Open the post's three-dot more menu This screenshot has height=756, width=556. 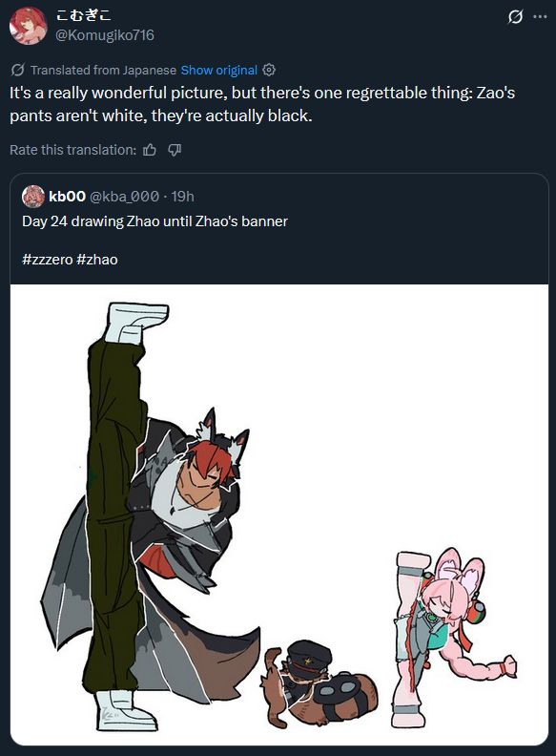pyautogui.click(x=540, y=17)
